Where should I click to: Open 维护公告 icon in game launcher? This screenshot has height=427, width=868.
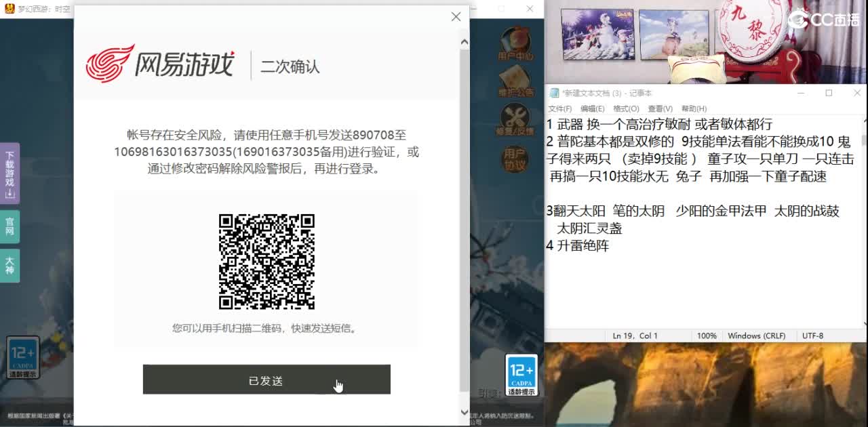point(515,81)
